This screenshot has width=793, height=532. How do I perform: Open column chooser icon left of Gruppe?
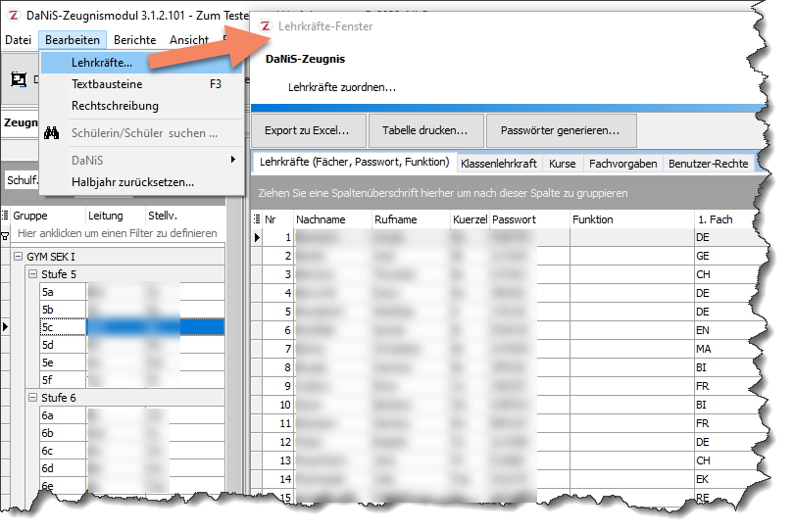point(5,216)
